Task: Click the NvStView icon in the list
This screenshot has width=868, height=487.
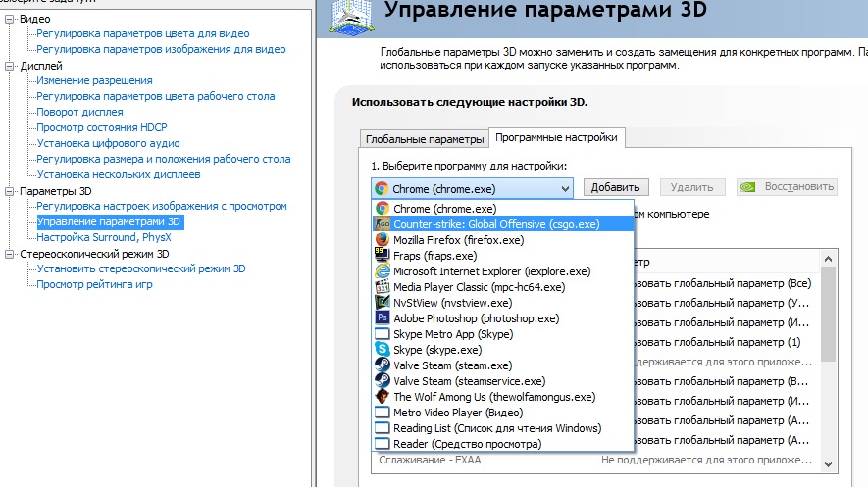Action: click(x=382, y=303)
